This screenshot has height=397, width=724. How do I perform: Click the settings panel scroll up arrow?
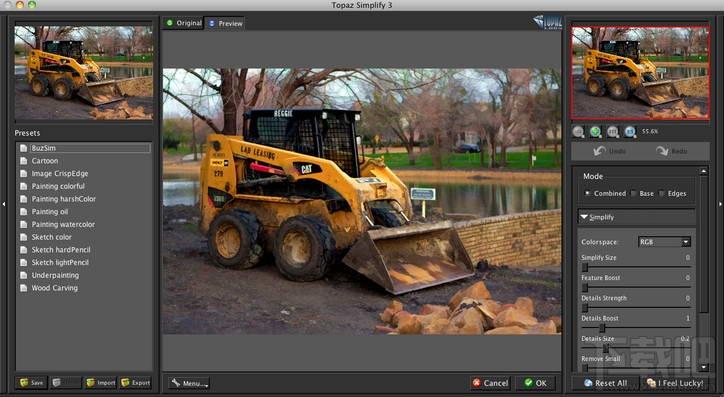703,172
